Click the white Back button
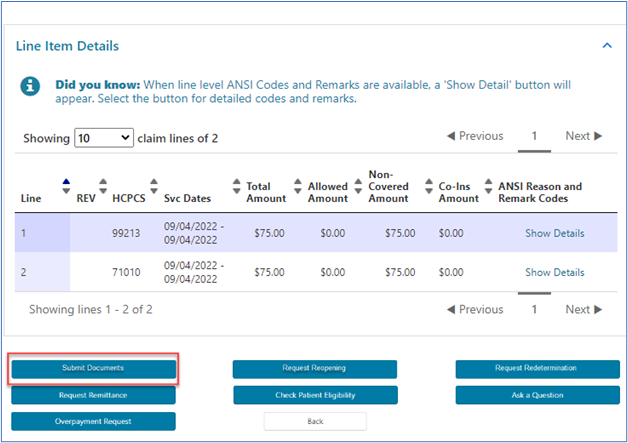Image resolution: width=628 pixels, height=443 pixels. tap(315, 421)
